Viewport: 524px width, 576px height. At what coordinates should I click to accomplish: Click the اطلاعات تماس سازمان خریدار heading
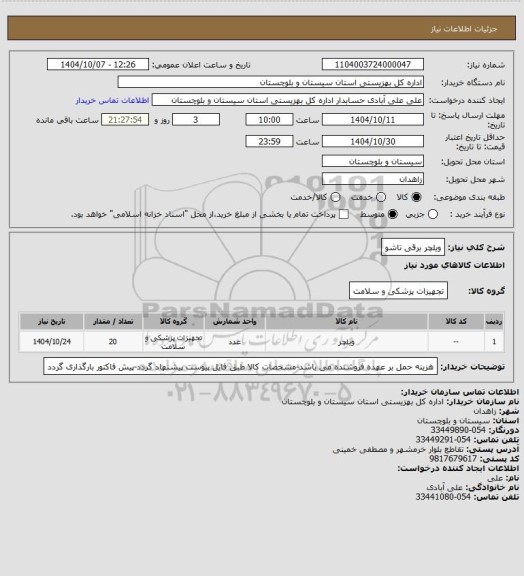[x=460, y=392]
